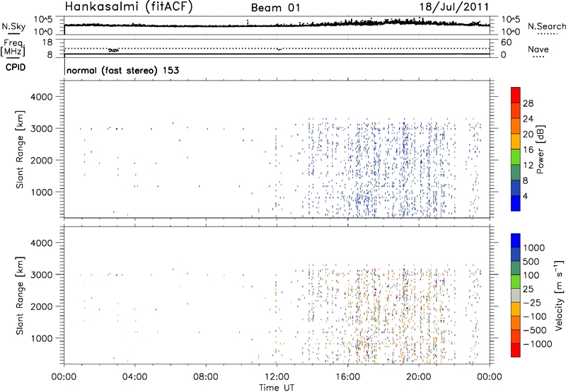This screenshot has height=392, width=566.
Task: Select the Freq. [MHz] axis label
Action: point(14,48)
